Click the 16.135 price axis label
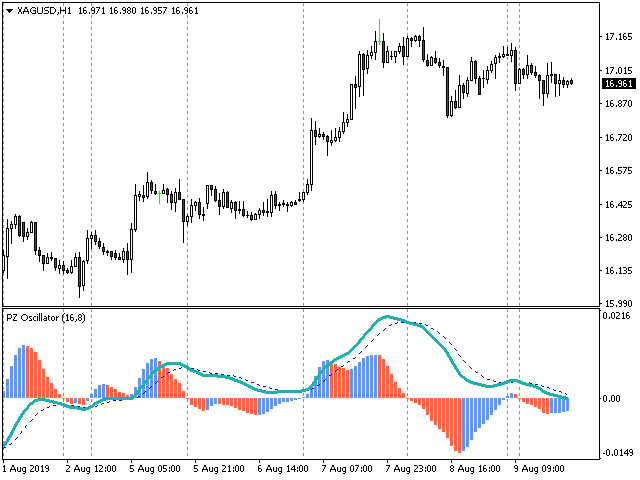 [618, 271]
